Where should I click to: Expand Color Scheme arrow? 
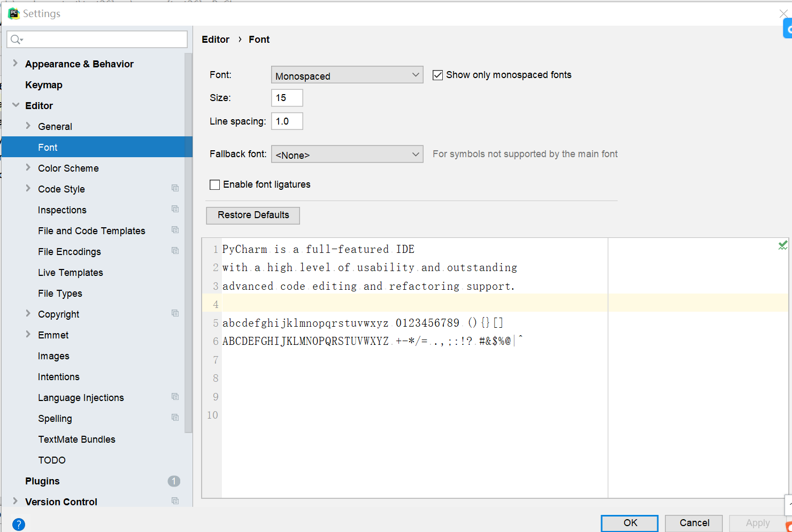click(28, 167)
